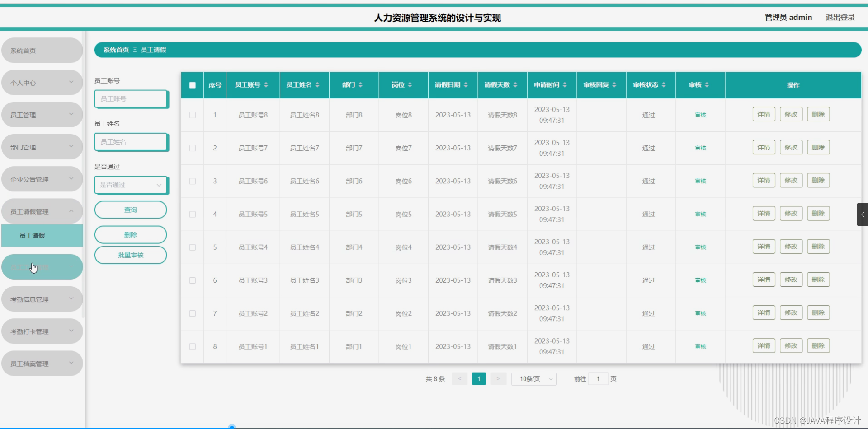Check the row for 员工账号3
The height and width of the screenshot is (429, 868).
[193, 280]
